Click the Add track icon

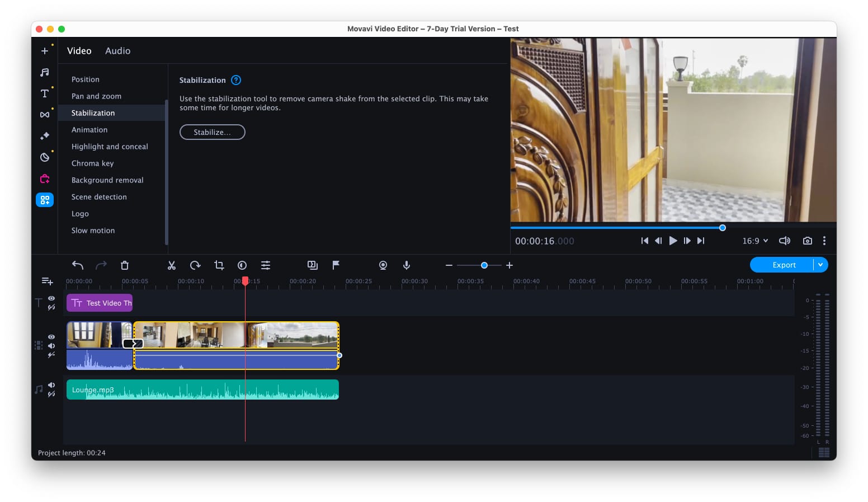(48, 281)
